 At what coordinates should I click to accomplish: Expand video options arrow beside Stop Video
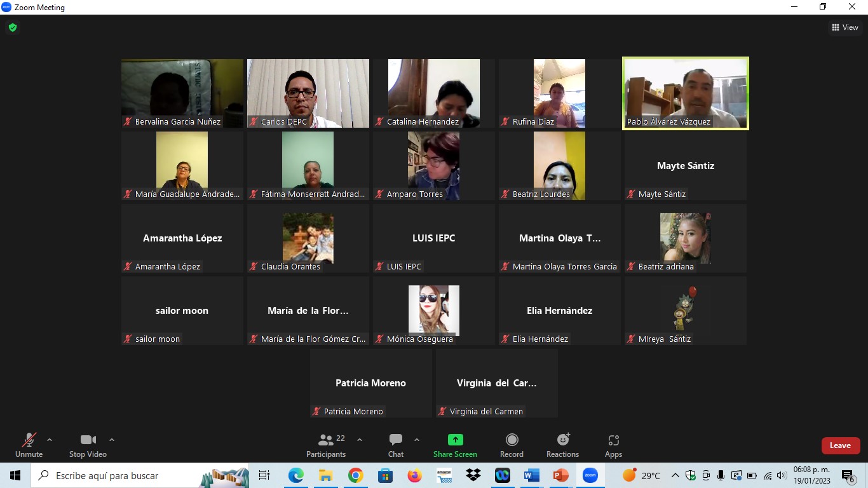[112, 440]
